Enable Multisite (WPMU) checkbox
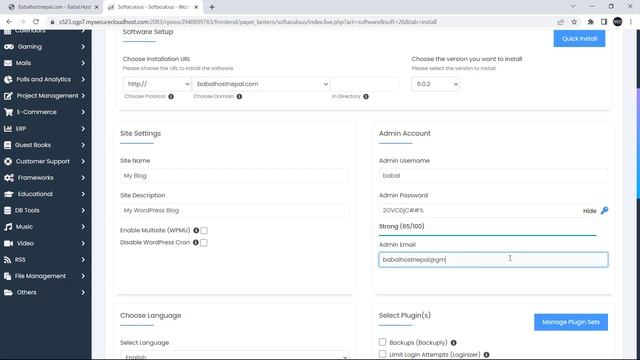Image resolution: width=640 pixels, height=360 pixels. tap(204, 231)
